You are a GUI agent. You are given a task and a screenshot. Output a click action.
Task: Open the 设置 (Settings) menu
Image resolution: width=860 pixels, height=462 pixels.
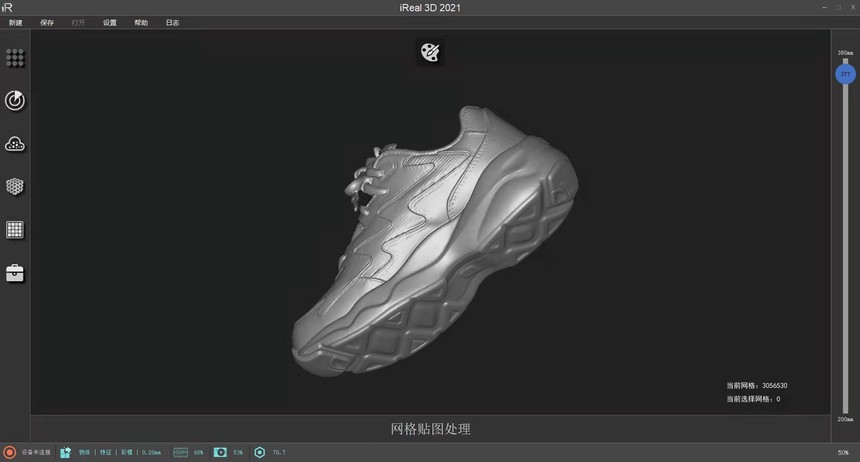pyautogui.click(x=110, y=22)
